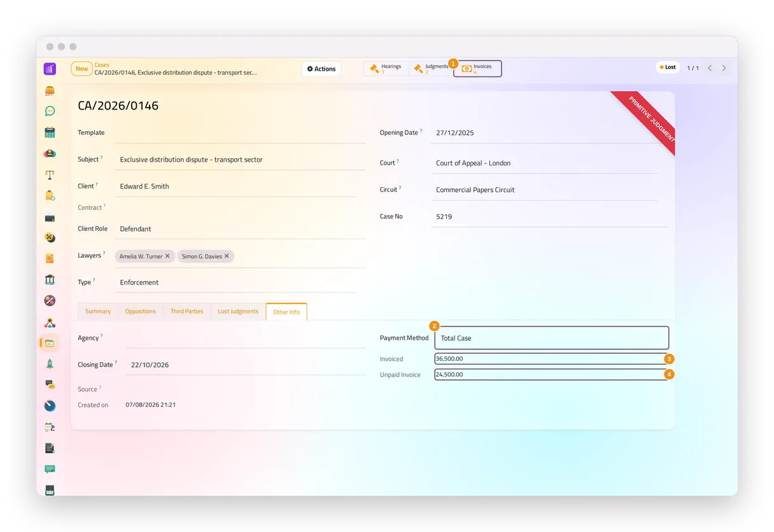Image resolution: width=774 pixels, height=532 pixels.
Task: Switch to the Summary tab
Action: coord(98,311)
